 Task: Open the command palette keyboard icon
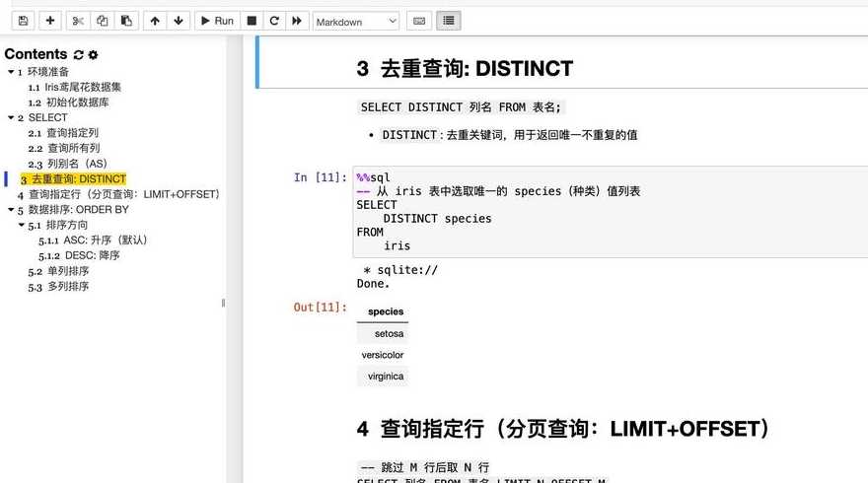click(419, 21)
